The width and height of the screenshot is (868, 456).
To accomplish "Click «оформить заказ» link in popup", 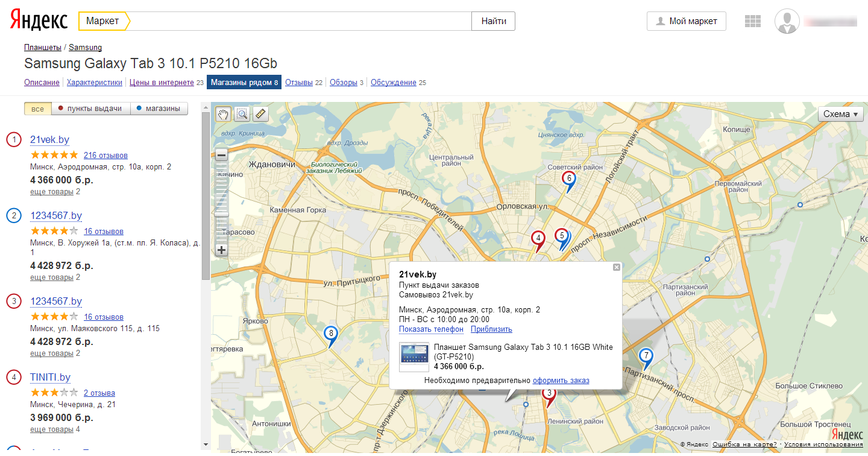I will [x=561, y=381].
